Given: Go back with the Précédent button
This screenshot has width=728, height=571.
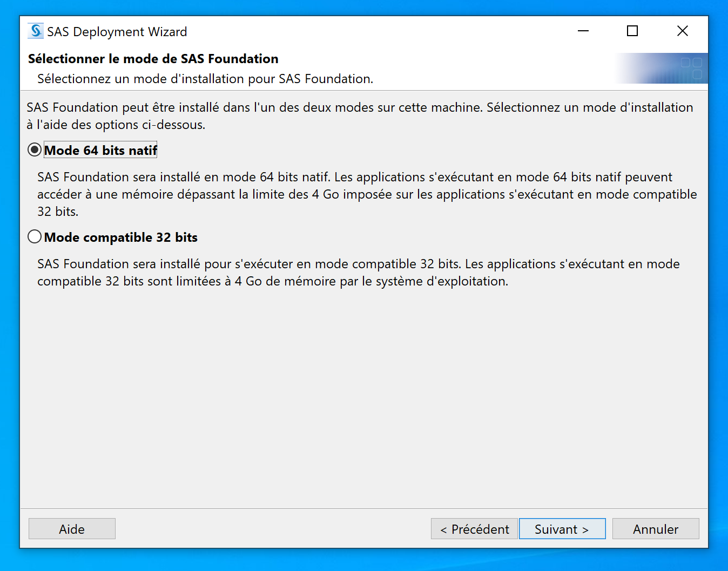Looking at the screenshot, I should click(474, 529).
